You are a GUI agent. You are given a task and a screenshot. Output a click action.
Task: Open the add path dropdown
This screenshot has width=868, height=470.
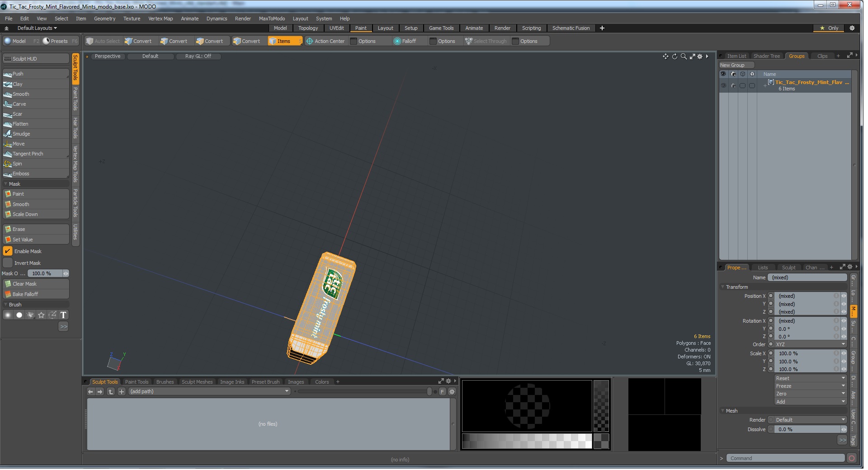coord(209,392)
